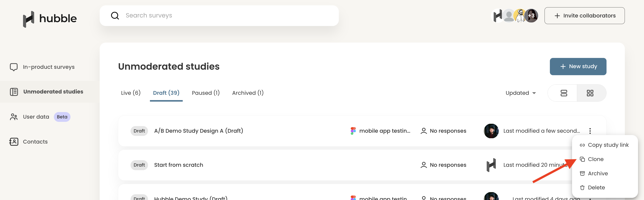
Task: Open In-product surveys sidebar icon
Action: click(14, 67)
